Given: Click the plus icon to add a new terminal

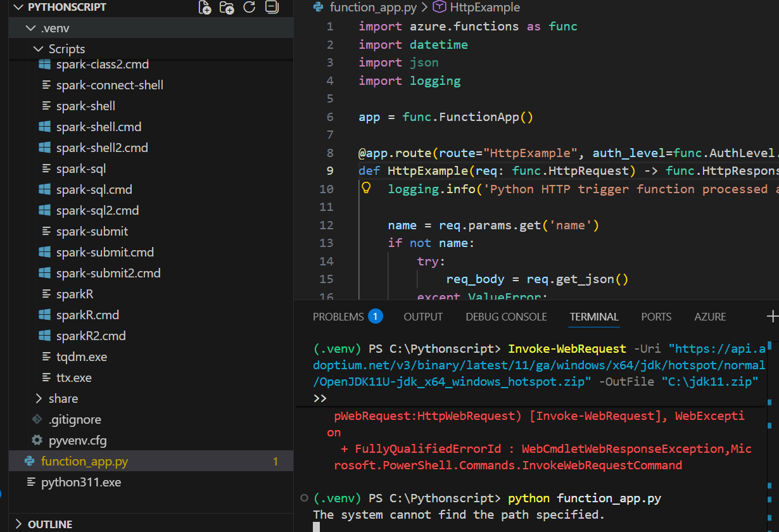Looking at the screenshot, I should click(x=773, y=316).
